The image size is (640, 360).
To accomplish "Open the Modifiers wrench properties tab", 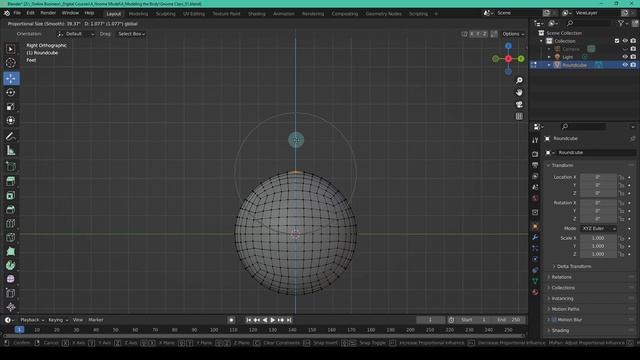I will tap(535, 237).
